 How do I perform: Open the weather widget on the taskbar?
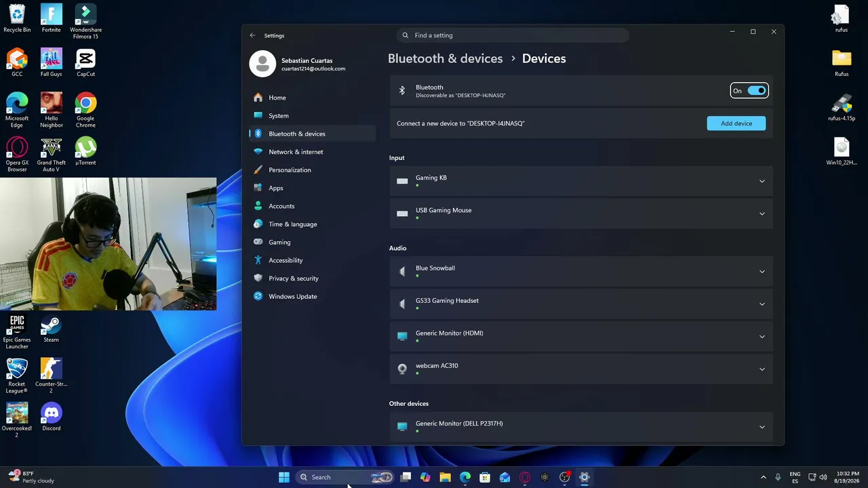(31, 477)
